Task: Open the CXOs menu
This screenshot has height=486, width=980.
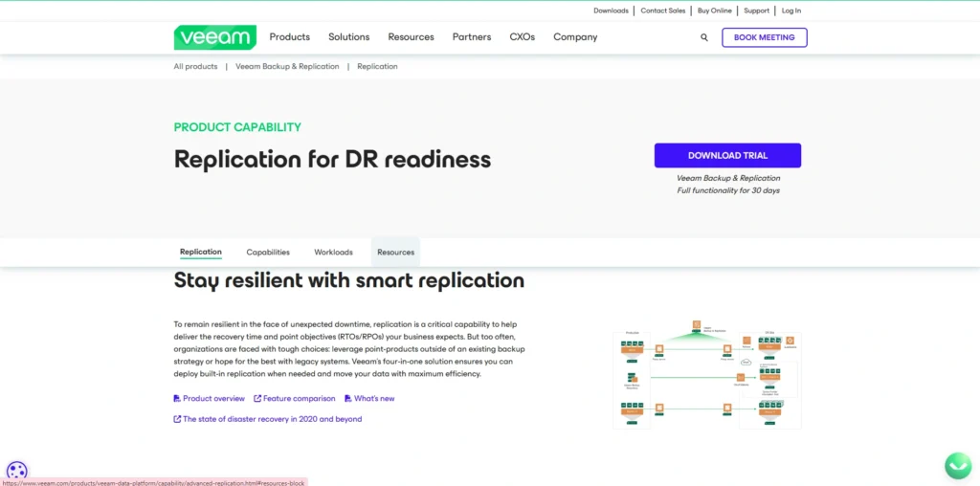Action: [522, 37]
